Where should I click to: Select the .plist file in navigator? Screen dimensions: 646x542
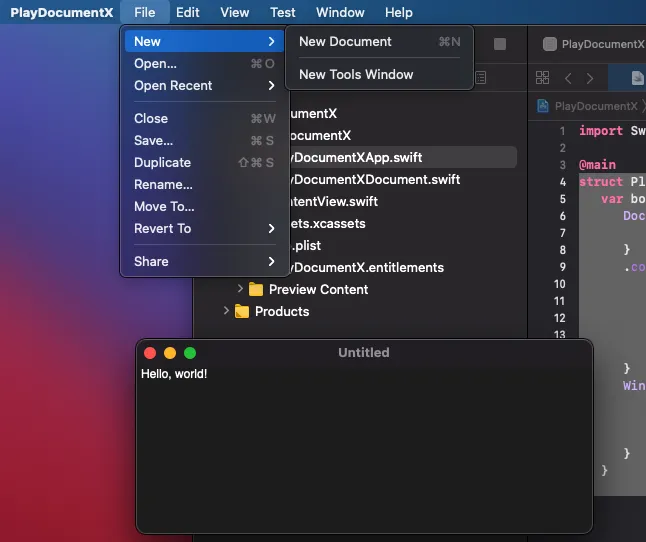tap(305, 245)
